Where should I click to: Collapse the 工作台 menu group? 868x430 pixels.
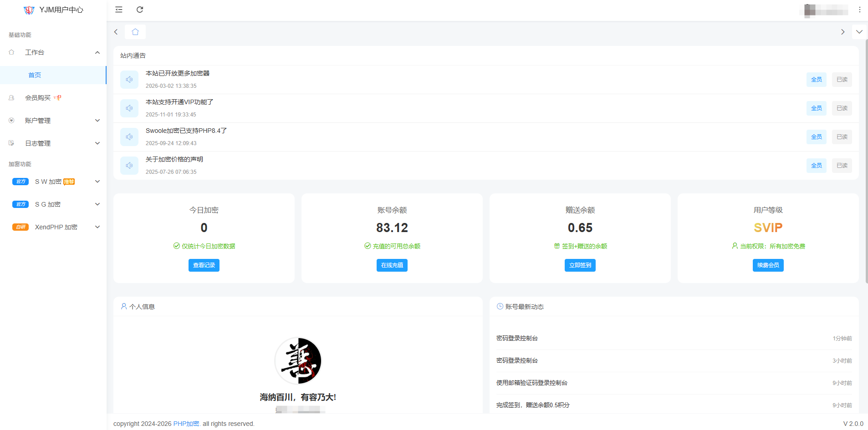[53, 52]
